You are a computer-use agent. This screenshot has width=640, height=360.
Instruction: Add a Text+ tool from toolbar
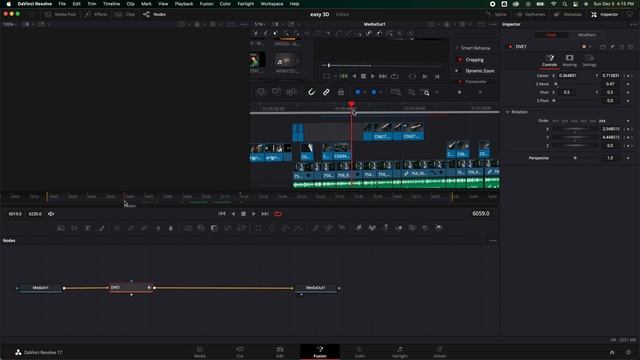87,228
